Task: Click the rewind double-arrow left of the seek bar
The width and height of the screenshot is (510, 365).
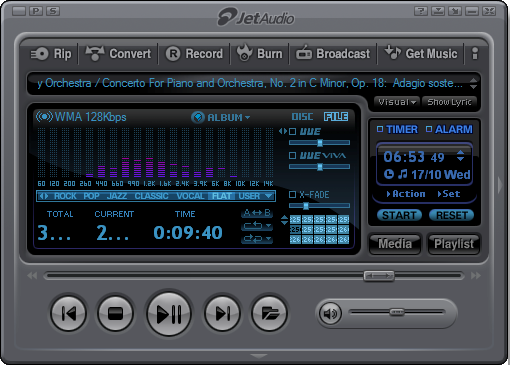Action: tap(32, 276)
